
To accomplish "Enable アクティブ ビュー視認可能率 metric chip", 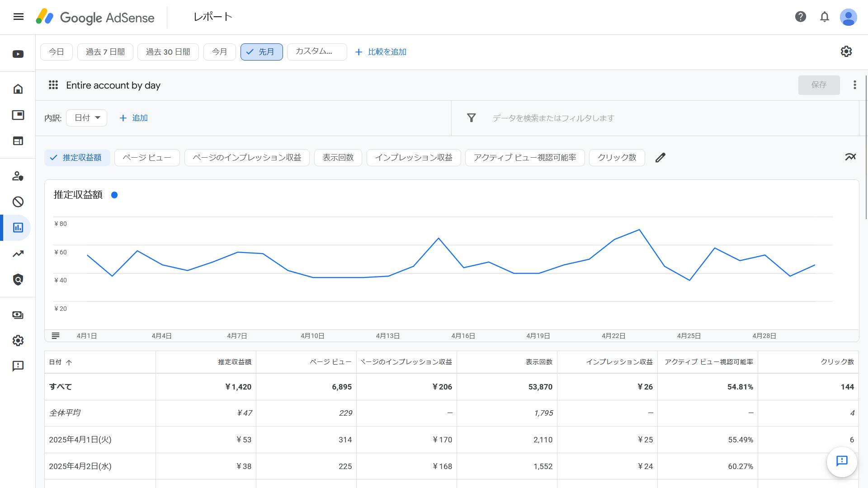I will 525,158.
